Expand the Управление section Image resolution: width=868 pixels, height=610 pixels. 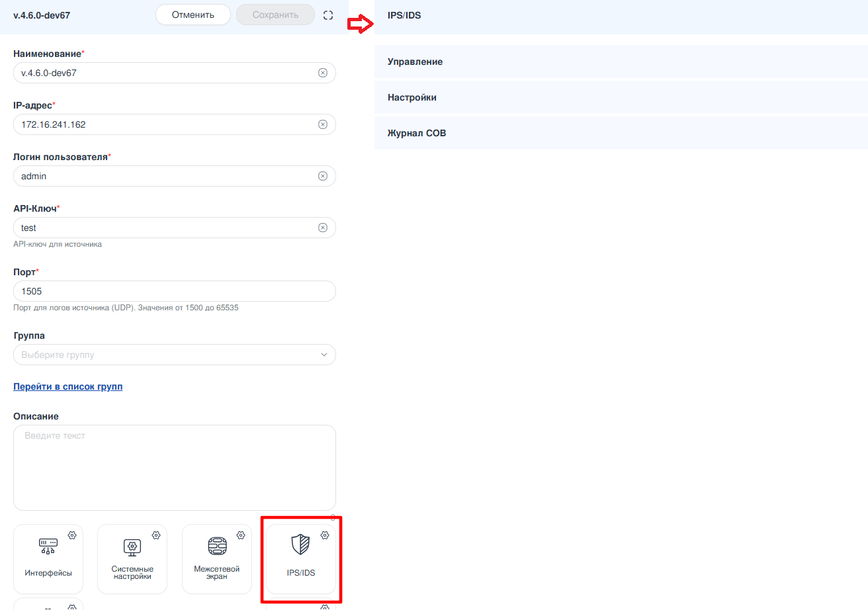[x=621, y=62]
